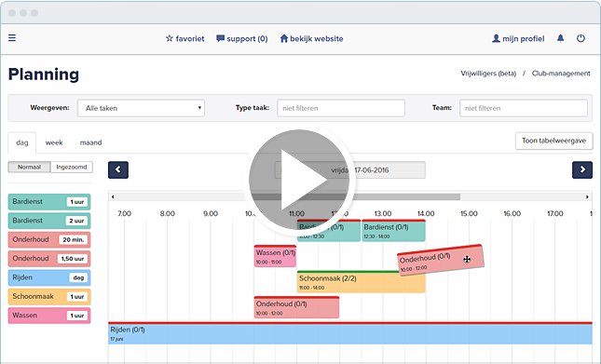The image size is (601, 364).
Task: Click the timeline horizontal scrollbar thumb
Action: pos(356,196)
